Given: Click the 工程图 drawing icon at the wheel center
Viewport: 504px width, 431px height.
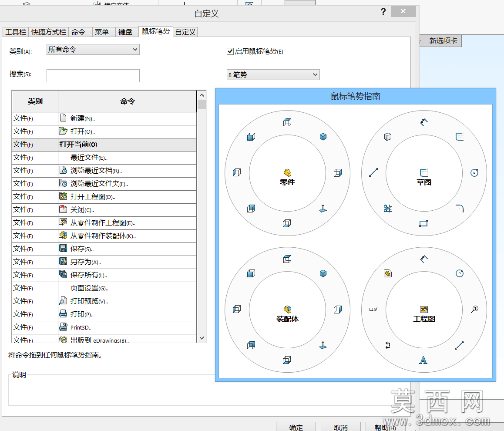Looking at the screenshot, I should pyautogui.click(x=424, y=309).
